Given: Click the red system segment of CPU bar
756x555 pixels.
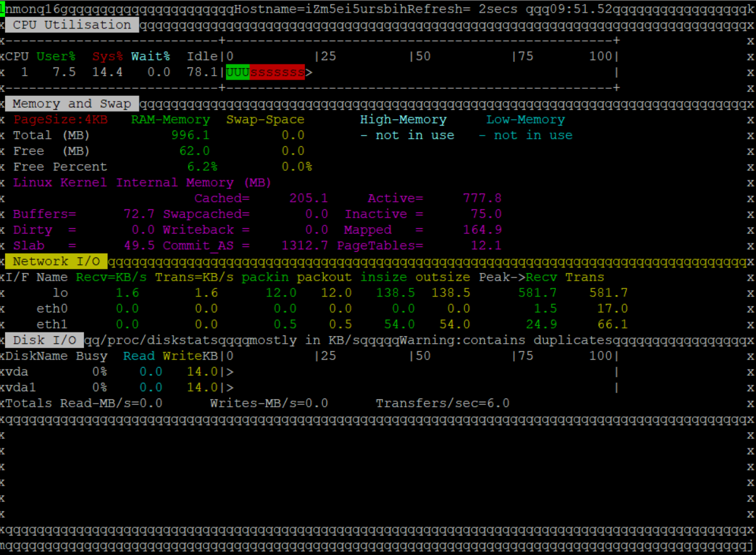Looking at the screenshot, I should 277,73.
